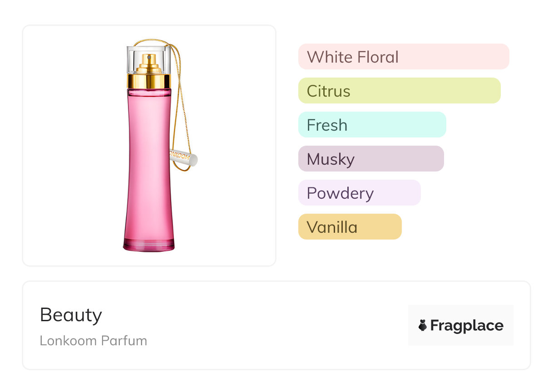Screen dimensions: 553x392
Task: Open the Fragplace wordmark link
Action: [467, 326]
